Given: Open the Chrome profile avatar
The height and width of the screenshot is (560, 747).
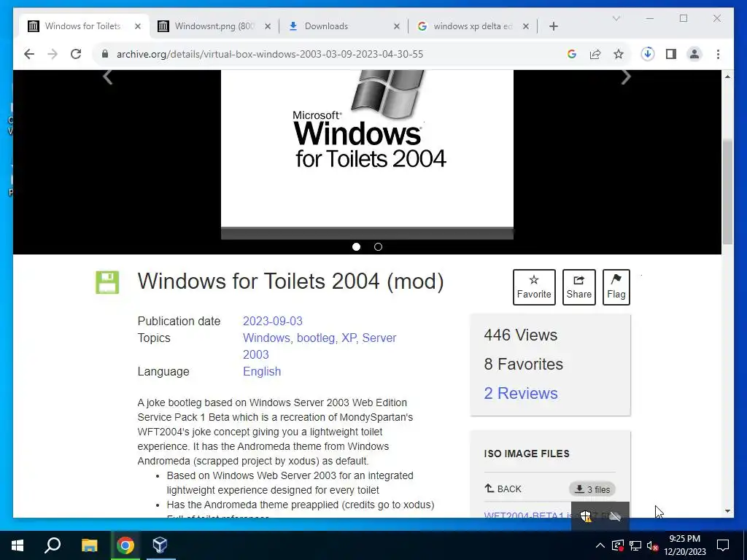Looking at the screenshot, I should [694, 54].
